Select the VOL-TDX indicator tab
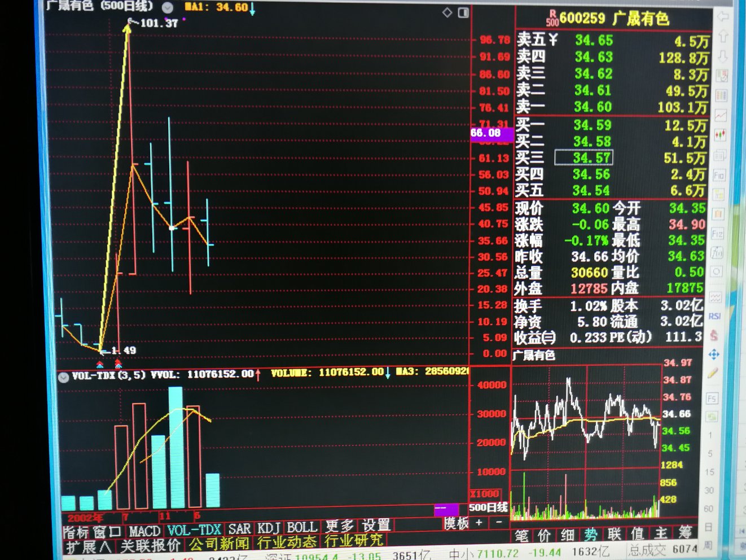 pos(194,530)
